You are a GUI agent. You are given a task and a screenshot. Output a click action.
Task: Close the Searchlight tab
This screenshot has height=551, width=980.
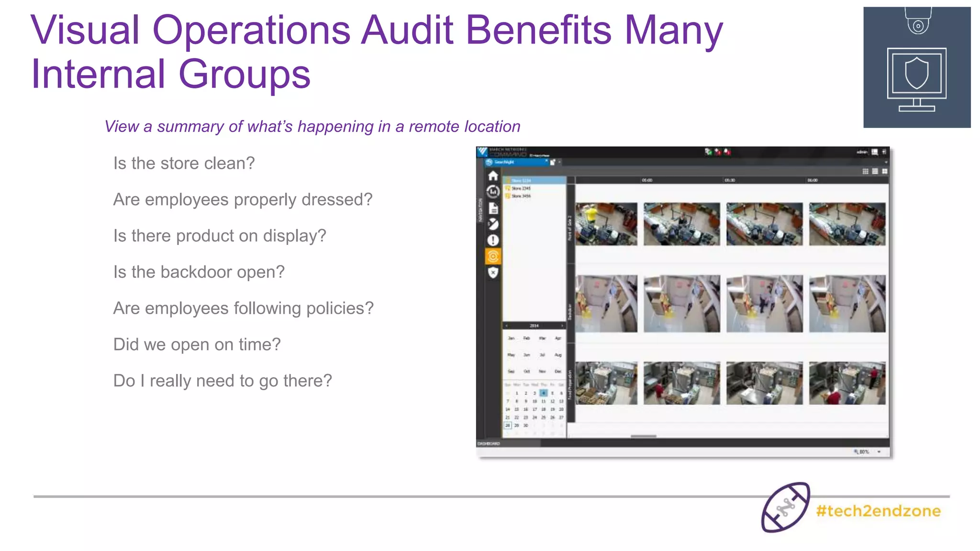click(546, 161)
